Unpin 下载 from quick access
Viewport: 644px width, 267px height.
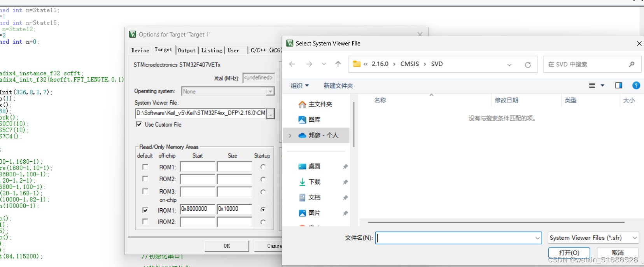345,182
